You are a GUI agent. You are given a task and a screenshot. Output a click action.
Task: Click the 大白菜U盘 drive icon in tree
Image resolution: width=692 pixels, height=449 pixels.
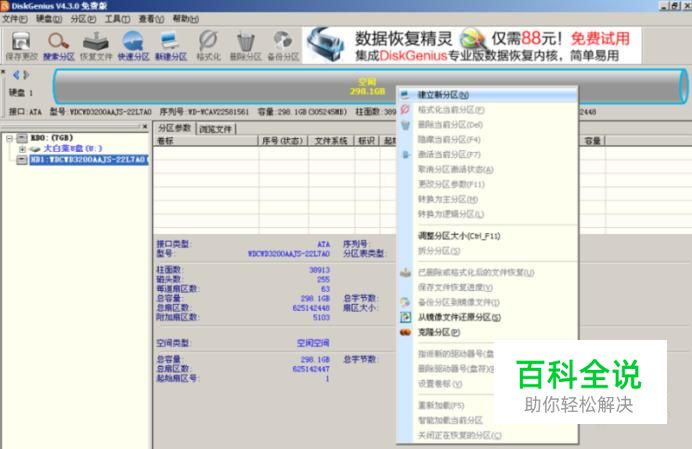(x=35, y=149)
